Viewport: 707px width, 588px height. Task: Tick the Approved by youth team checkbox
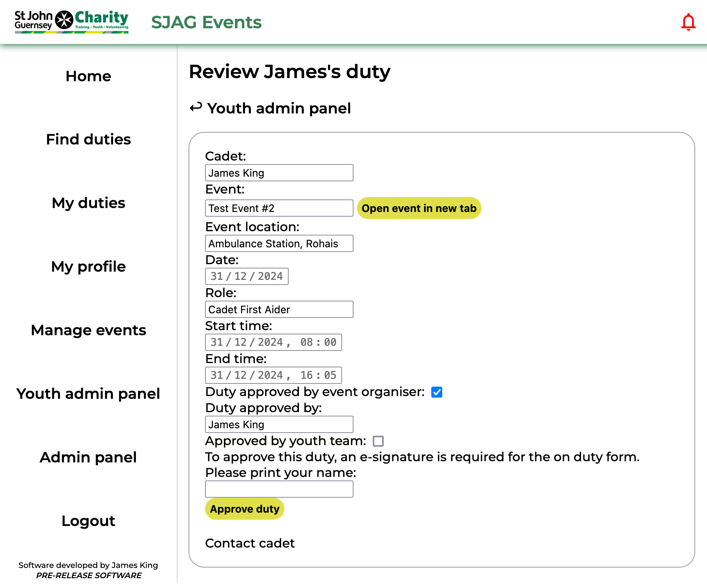[x=378, y=441]
